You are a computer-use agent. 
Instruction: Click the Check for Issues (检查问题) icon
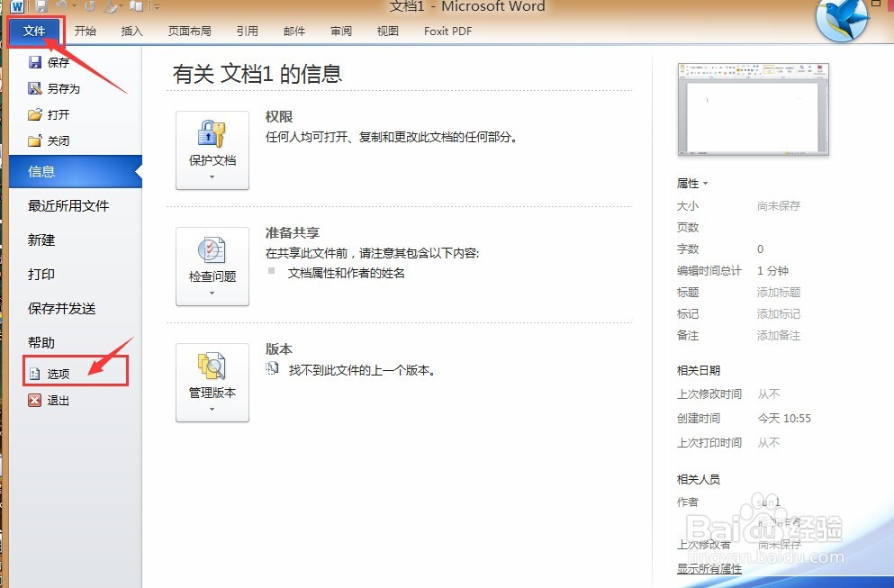point(212,250)
